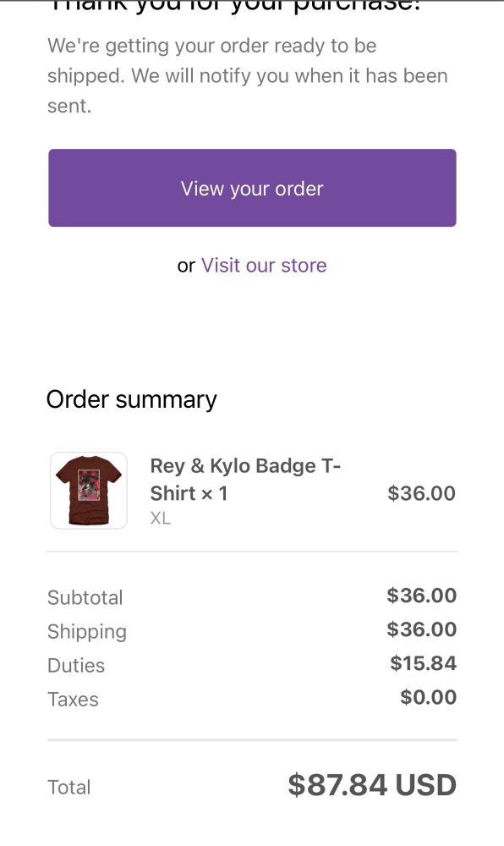Open the Visit our store link
The width and height of the screenshot is (504, 846).
(263, 265)
